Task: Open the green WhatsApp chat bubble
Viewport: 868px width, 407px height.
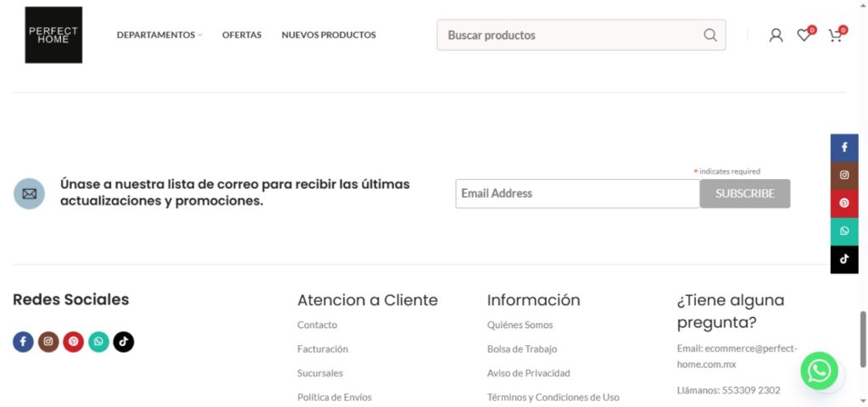Action: (820, 371)
